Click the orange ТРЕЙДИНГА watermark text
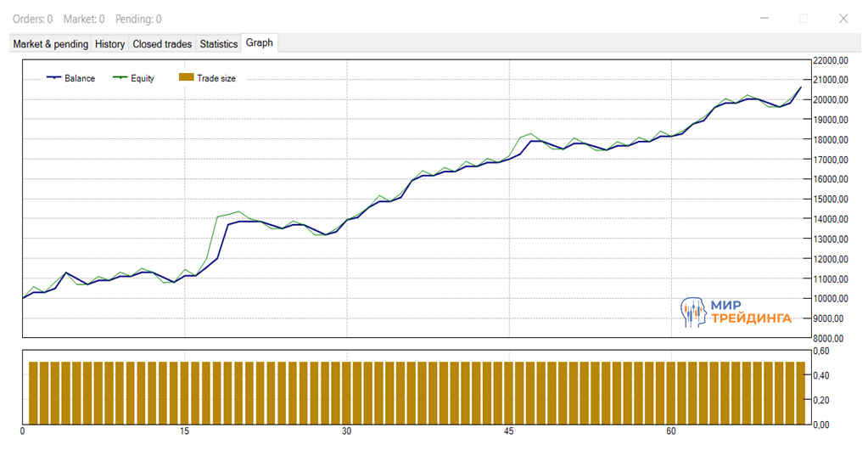Image resolution: width=868 pixels, height=450 pixels. tap(751, 318)
